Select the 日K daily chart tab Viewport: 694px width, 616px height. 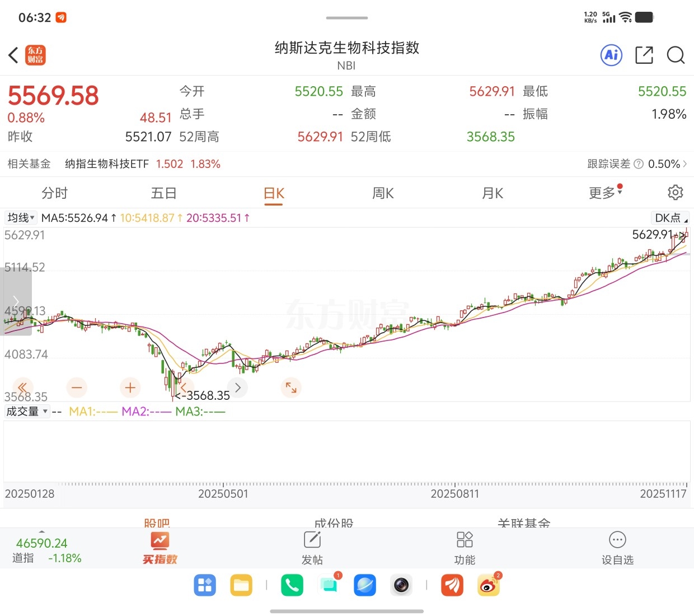click(x=274, y=193)
